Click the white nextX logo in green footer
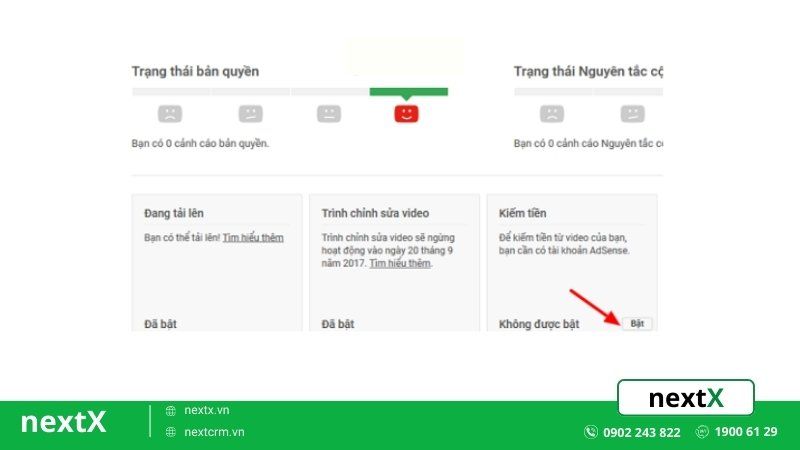 [x=63, y=422]
